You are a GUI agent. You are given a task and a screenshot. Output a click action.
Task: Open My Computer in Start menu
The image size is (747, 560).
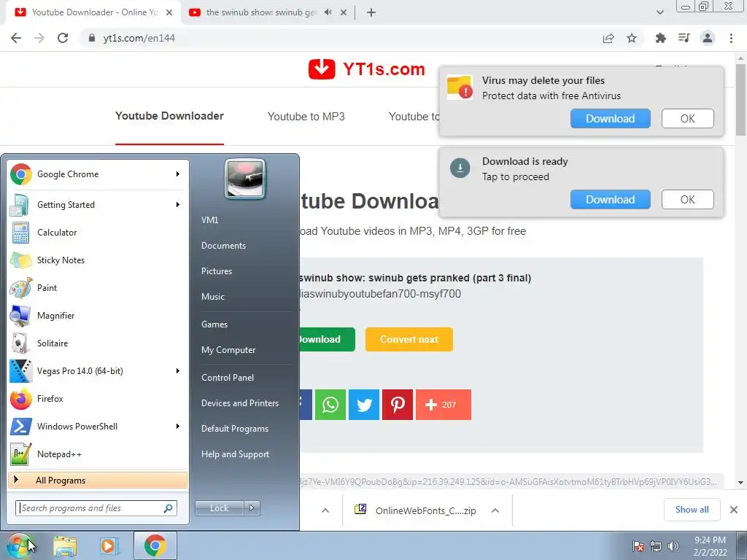click(x=228, y=350)
